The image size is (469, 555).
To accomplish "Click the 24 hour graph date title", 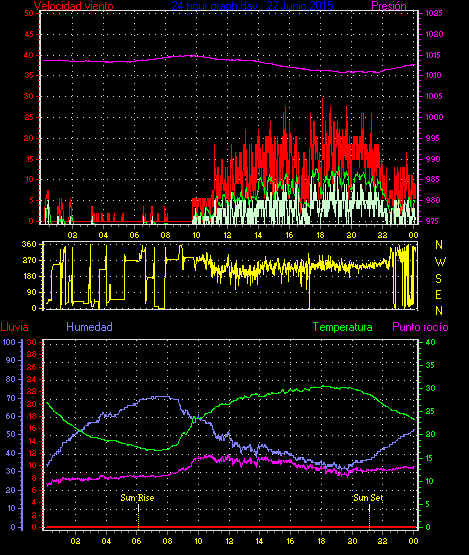I will pos(252,5).
